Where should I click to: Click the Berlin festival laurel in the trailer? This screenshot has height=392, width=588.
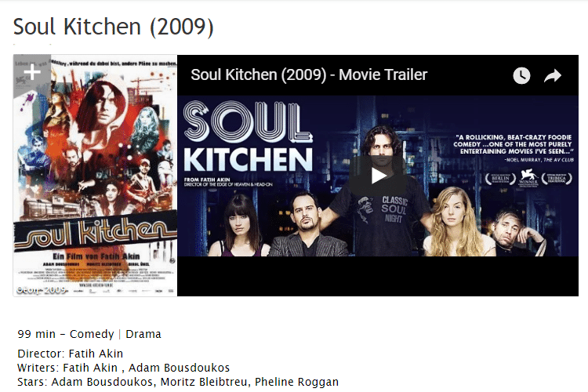501,179
